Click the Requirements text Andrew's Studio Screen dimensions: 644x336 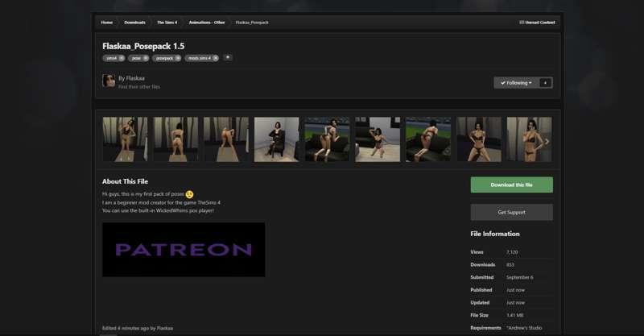[x=524, y=328]
